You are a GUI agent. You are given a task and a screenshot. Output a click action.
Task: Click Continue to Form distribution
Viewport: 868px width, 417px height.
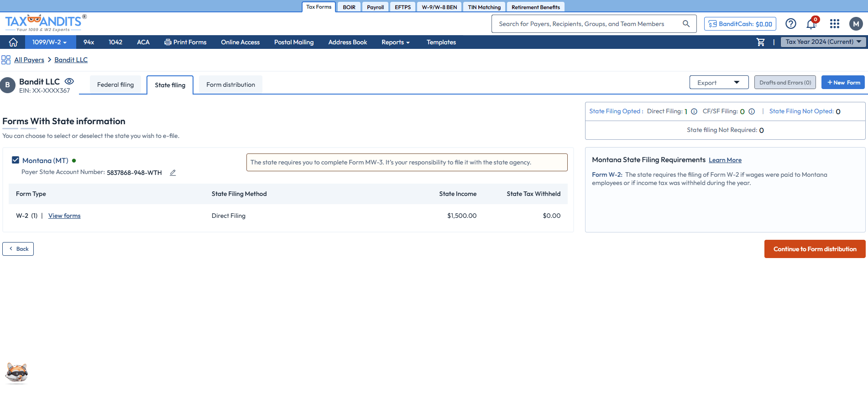(815, 249)
